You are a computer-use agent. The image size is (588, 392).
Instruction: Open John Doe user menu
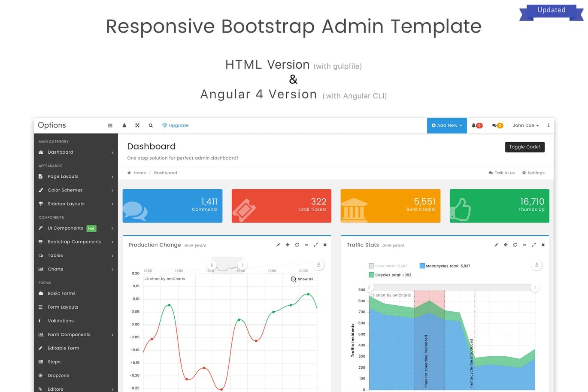point(525,125)
